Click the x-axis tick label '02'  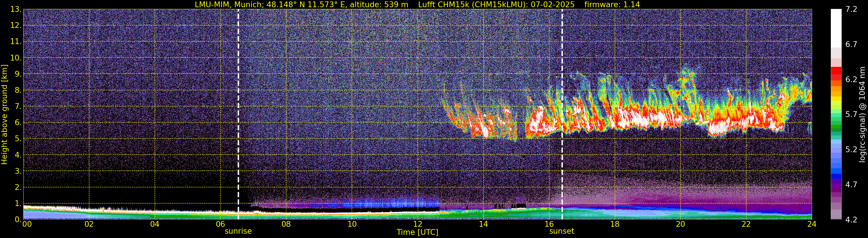pyautogui.click(x=89, y=224)
